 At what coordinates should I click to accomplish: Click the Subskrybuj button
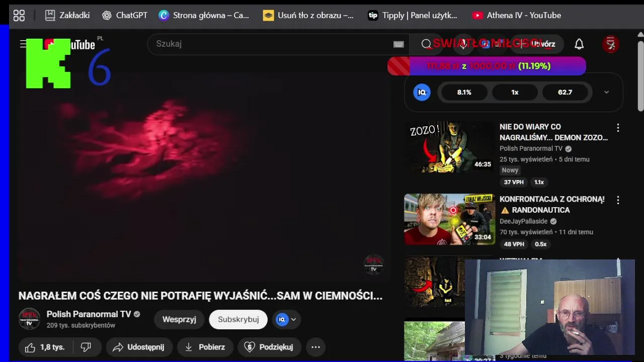tap(238, 319)
